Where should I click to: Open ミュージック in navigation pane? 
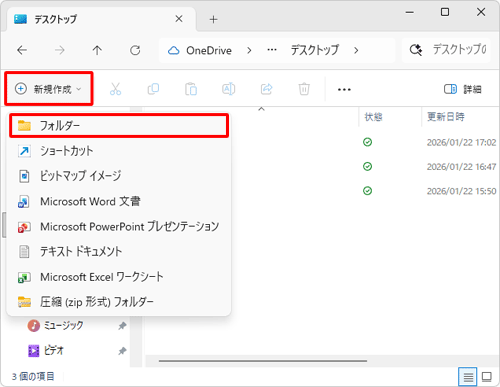pos(63,325)
